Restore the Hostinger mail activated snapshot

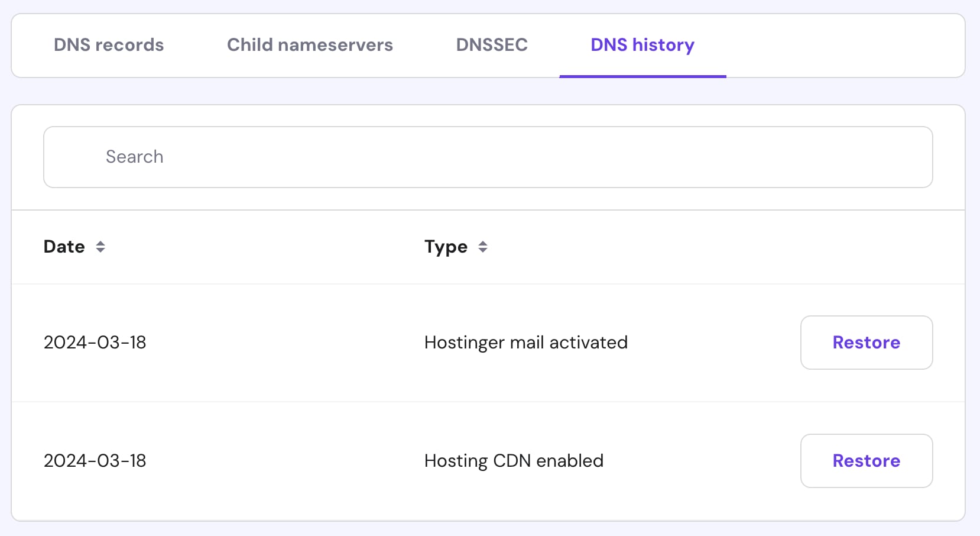(x=866, y=343)
